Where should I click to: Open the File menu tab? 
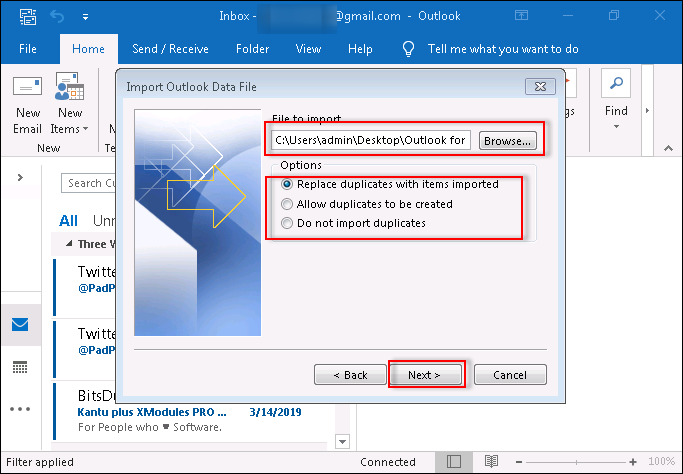pyautogui.click(x=28, y=49)
